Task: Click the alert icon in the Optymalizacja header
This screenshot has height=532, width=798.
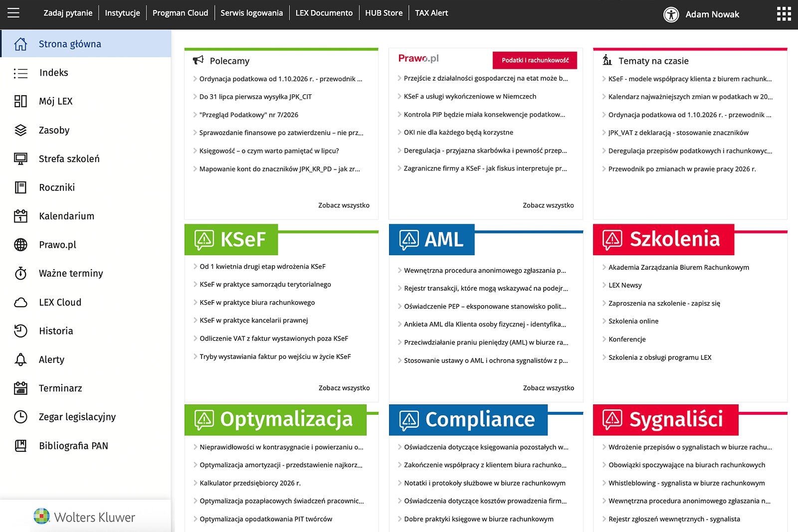Action: coord(204,420)
